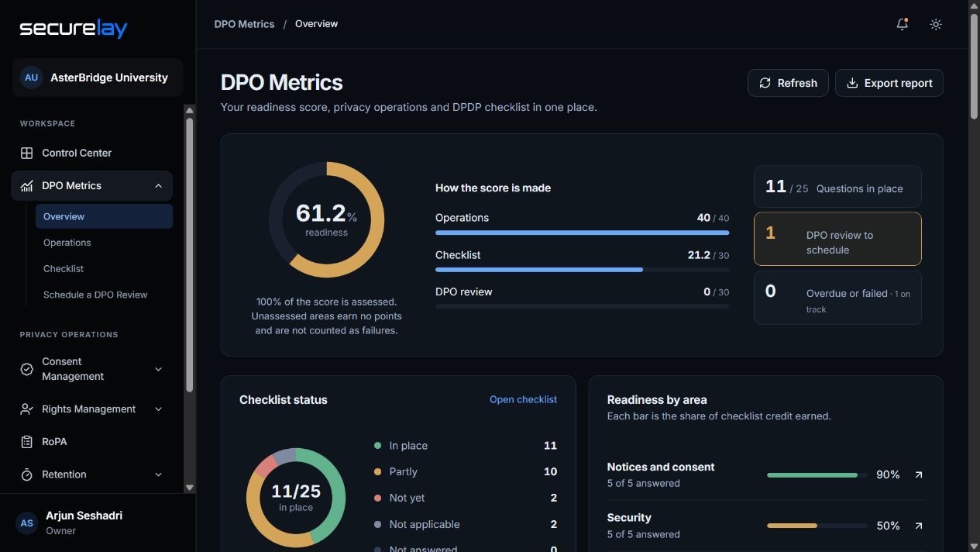Click the Control Center grid icon
Screen dimensions: 980x552
[x=26, y=153]
